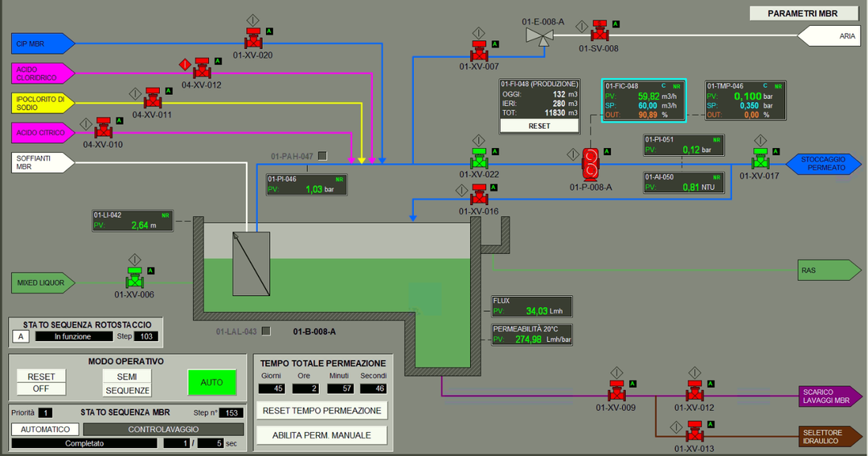Go to IPOCLORITO DI SODIO source link

(x=43, y=103)
